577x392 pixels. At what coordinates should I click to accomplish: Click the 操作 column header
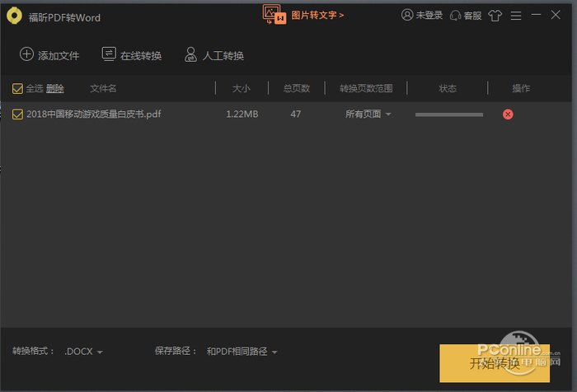click(x=521, y=88)
